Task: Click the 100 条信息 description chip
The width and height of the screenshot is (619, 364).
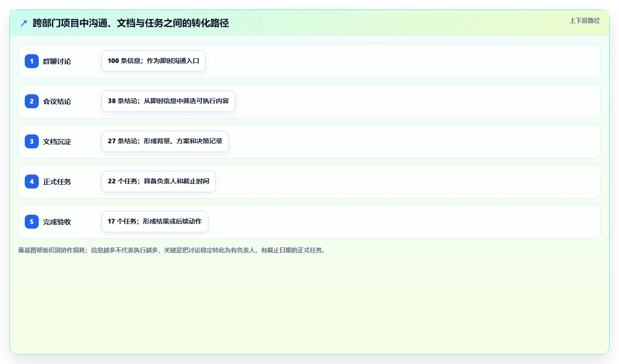Action: 153,61
